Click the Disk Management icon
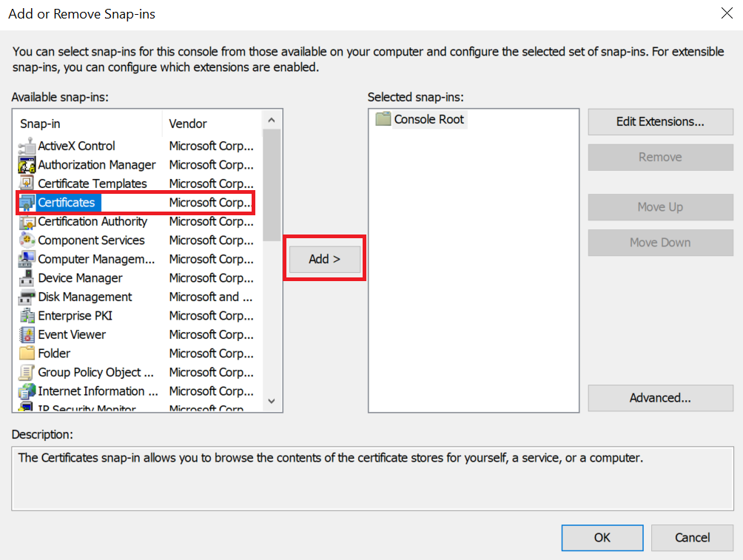The image size is (743, 560). [27, 297]
